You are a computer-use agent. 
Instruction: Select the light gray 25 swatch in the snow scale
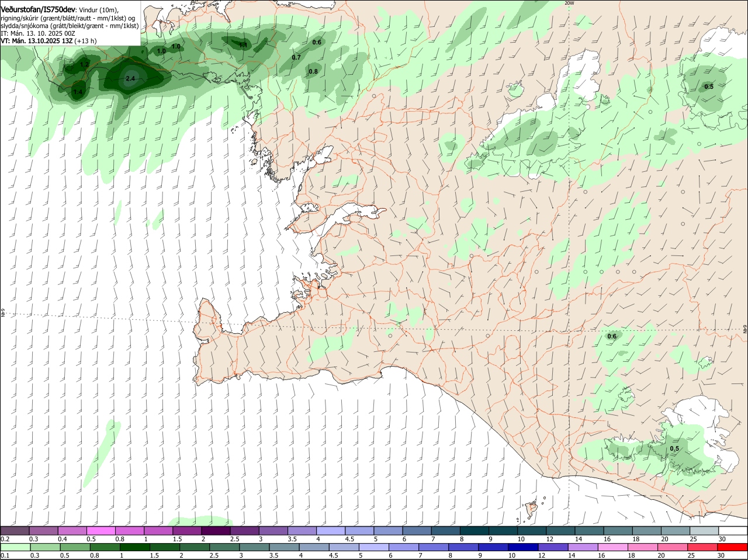tap(704, 530)
